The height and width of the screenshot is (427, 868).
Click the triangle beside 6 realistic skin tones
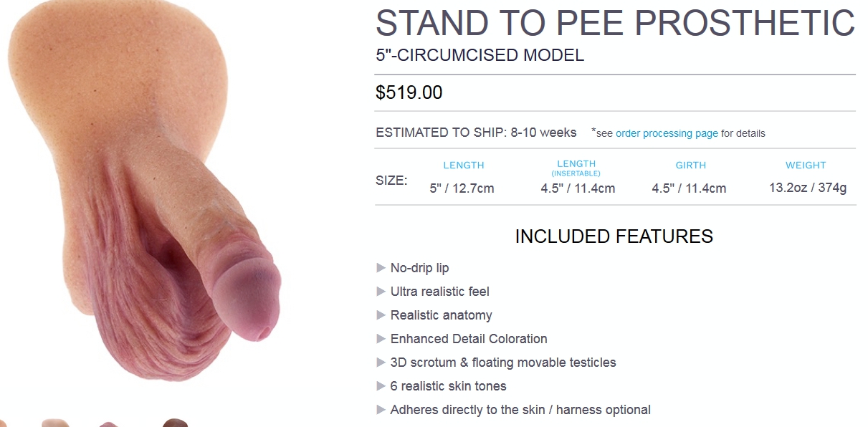[381, 386]
